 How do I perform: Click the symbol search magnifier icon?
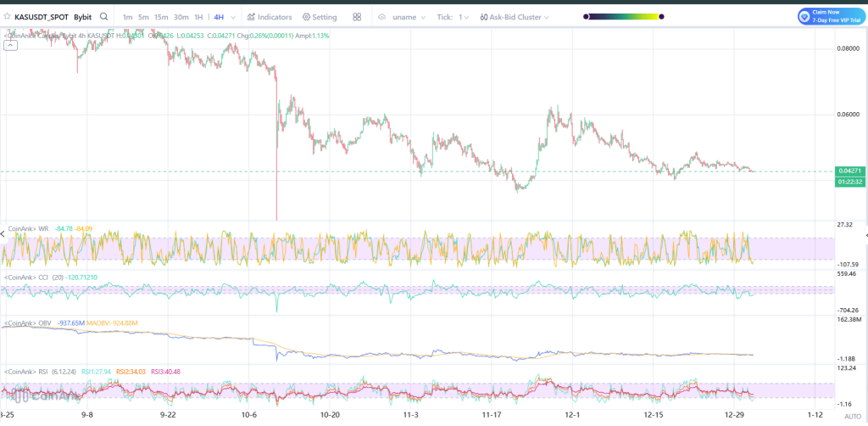click(x=103, y=16)
